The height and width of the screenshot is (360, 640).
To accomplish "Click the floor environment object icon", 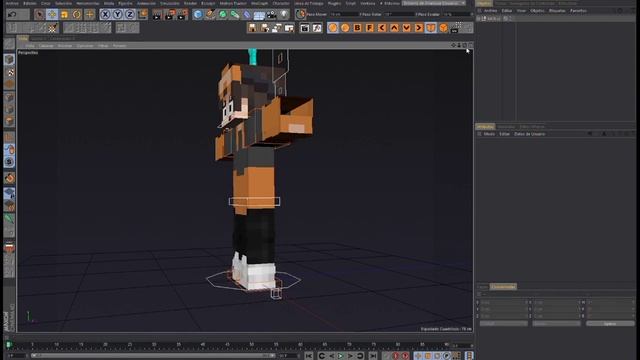I will (x=259, y=14).
